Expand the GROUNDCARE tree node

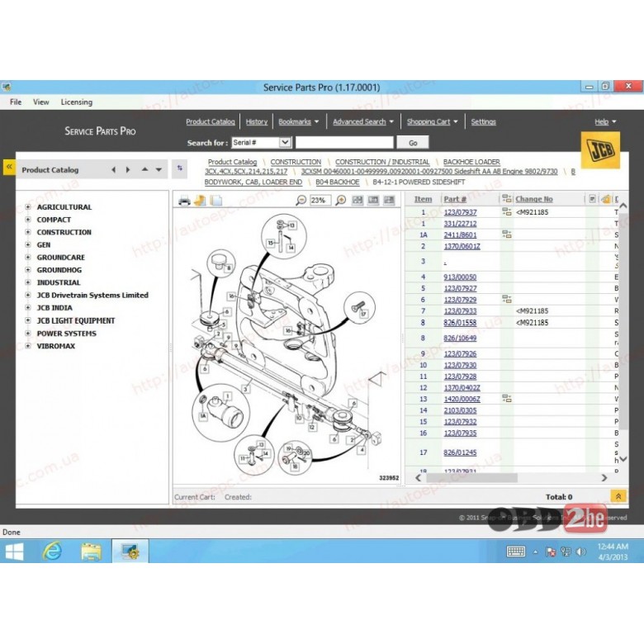click(x=28, y=257)
